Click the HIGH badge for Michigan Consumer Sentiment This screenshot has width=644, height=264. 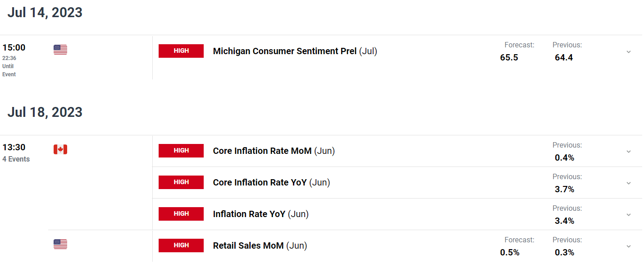click(181, 51)
